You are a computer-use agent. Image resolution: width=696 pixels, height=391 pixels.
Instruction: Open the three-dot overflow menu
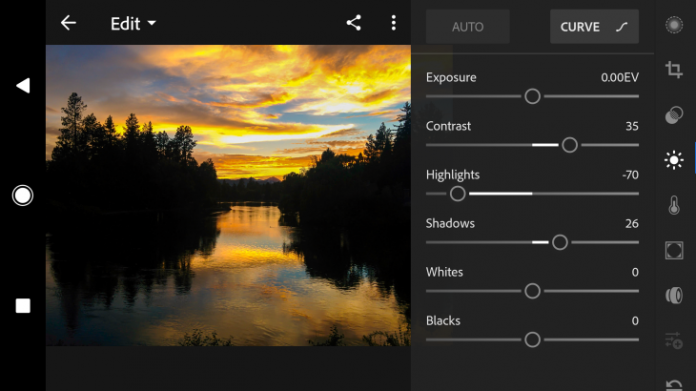coord(393,23)
